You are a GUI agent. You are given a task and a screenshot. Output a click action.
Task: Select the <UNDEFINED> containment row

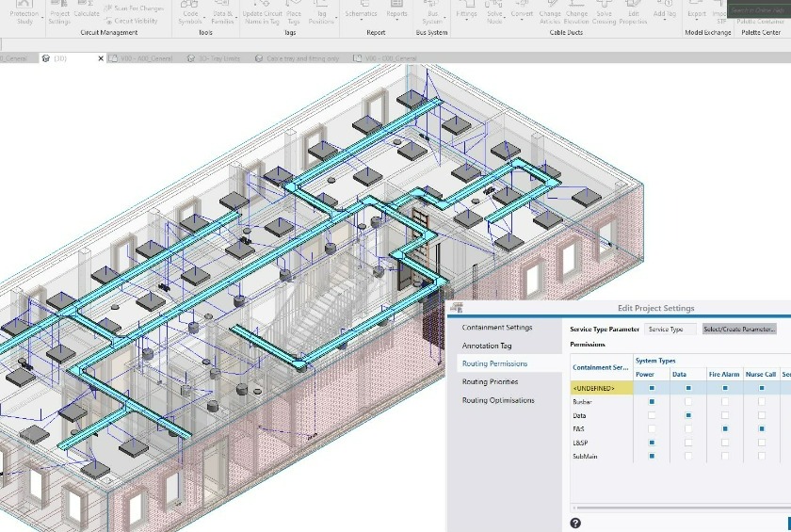pos(602,388)
